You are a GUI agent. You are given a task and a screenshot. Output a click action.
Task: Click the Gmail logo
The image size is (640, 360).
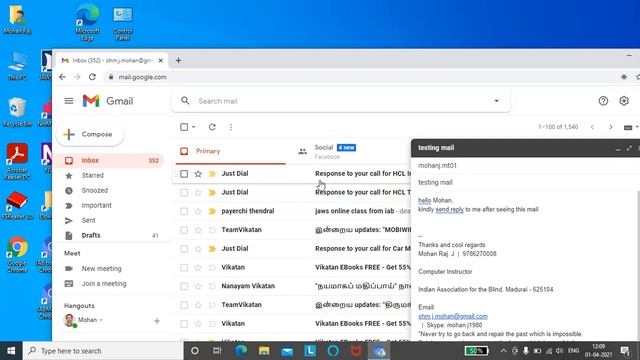(108, 101)
